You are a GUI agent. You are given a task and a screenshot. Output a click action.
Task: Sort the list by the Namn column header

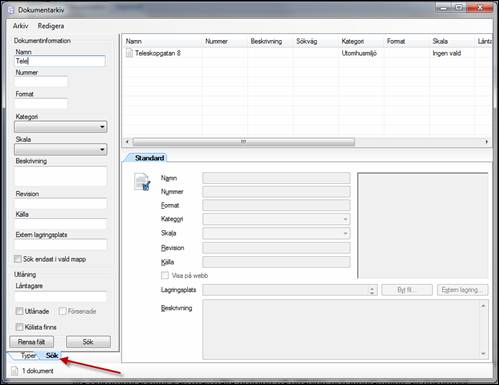(x=163, y=41)
